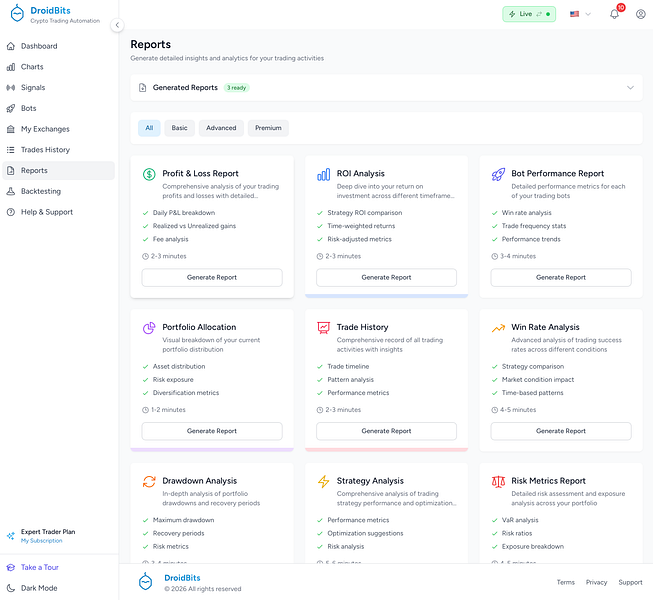Image resolution: width=653 pixels, height=600 pixels.
Task: Open My Subscription link
Action: pyautogui.click(x=42, y=540)
